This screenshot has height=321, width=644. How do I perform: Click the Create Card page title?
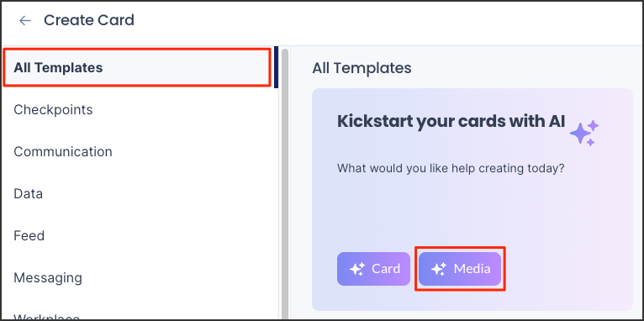(x=89, y=20)
